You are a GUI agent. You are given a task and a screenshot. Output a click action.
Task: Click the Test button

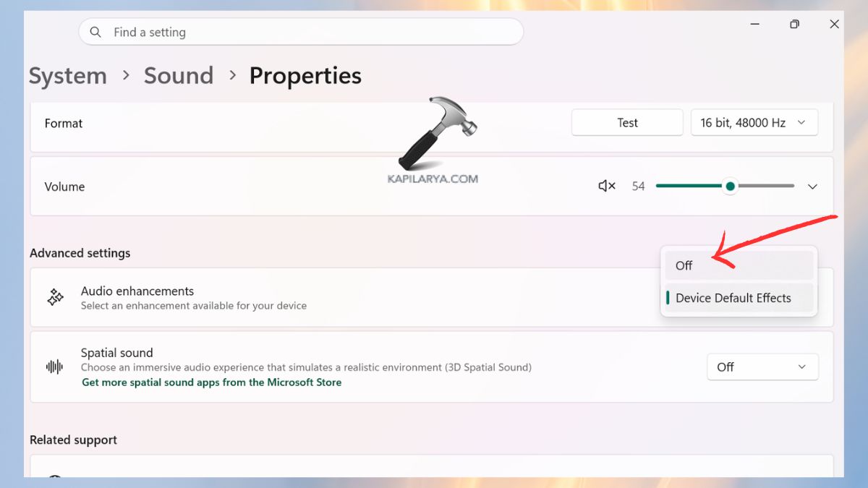pyautogui.click(x=627, y=123)
